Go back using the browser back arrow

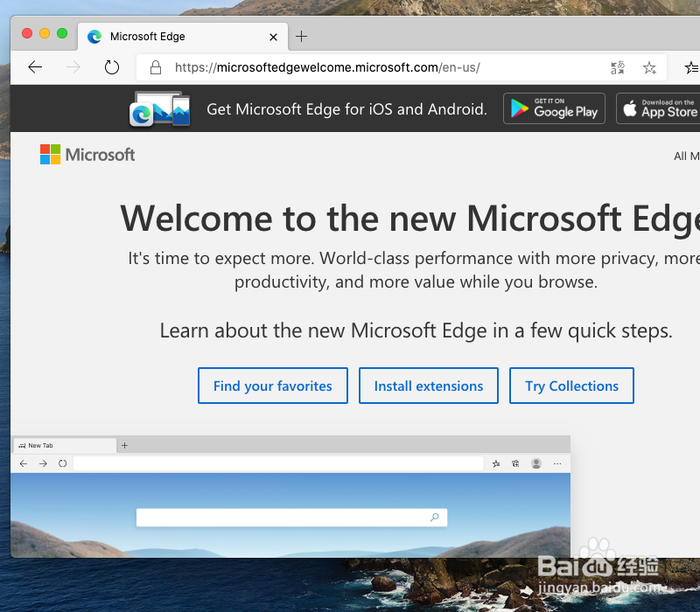click(x=35, y=67)
